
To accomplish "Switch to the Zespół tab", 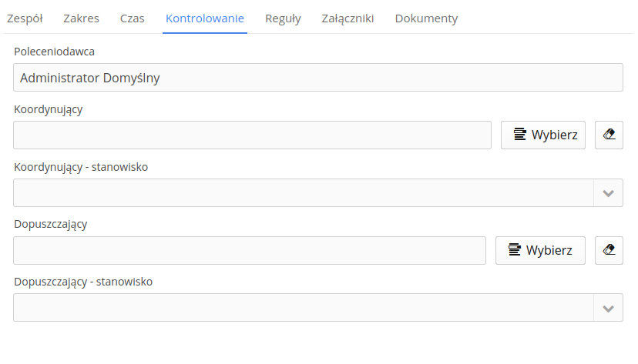I will 25,18.
